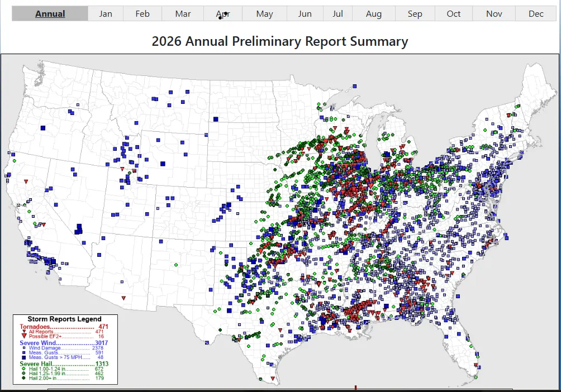Click the Possible EF2+ red triangle legend icon
The image size is (561, 392).
(23, 337)
